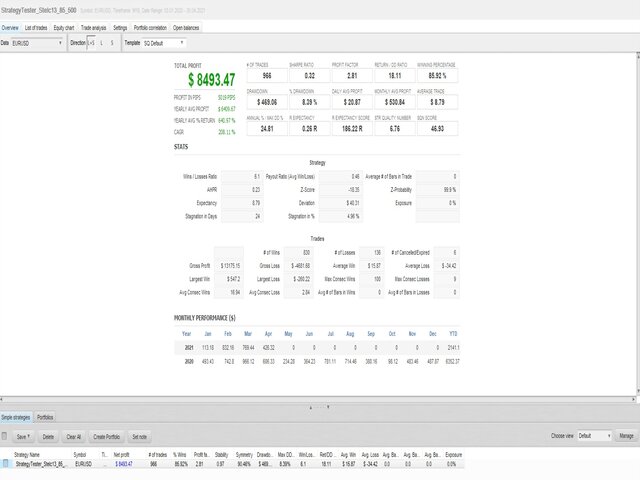Image resolution: width=640 pixels, height=480 pixels.
Task: Click the $ 8493.47 net profit cell
Action: point(124,464)
